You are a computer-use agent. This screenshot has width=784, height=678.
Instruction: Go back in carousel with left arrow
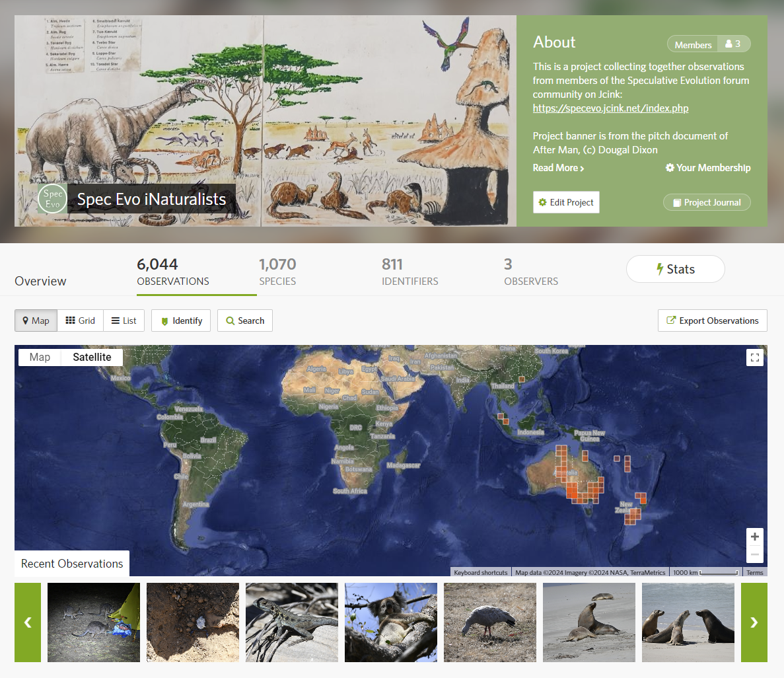(x=27, y=622)
